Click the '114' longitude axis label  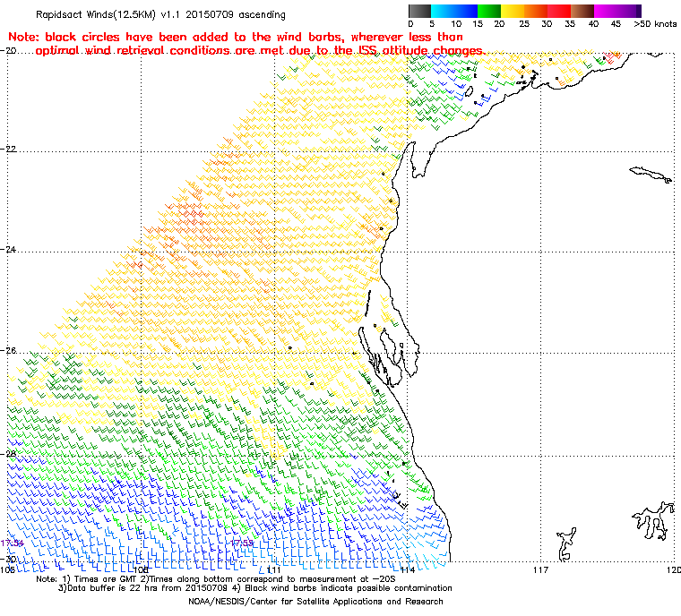point(408,569)
